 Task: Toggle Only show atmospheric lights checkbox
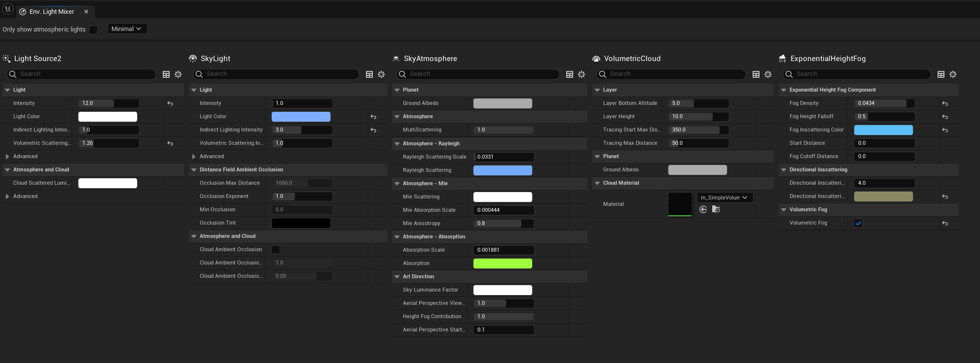[93, 30]
